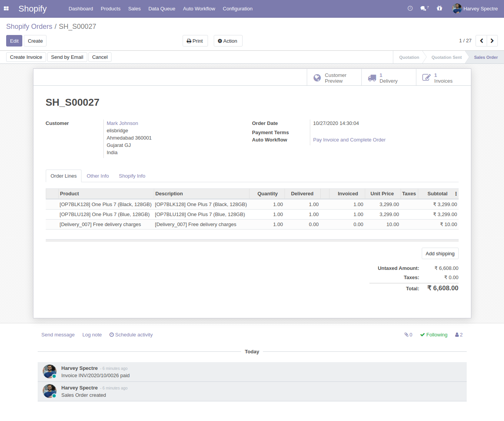Open the Print dropdown
Viewport: 504px width, 421px height.
(195, 41)
